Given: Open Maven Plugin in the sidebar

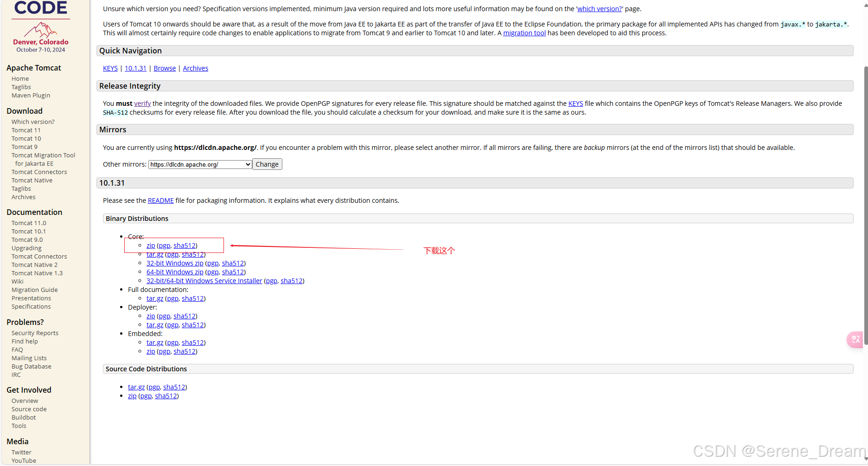Looking at the screenshot, I should pos(31,96).
